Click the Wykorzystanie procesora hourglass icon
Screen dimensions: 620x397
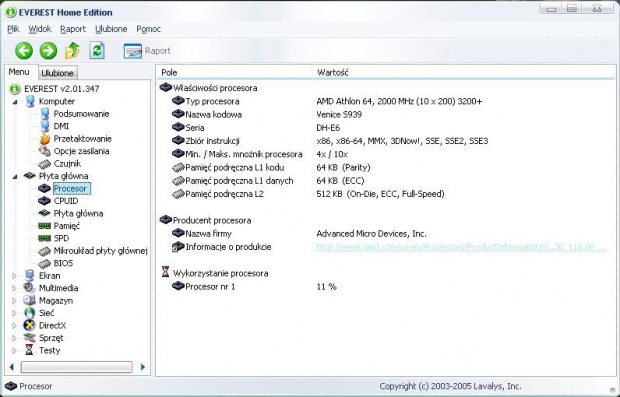(166, 272)
